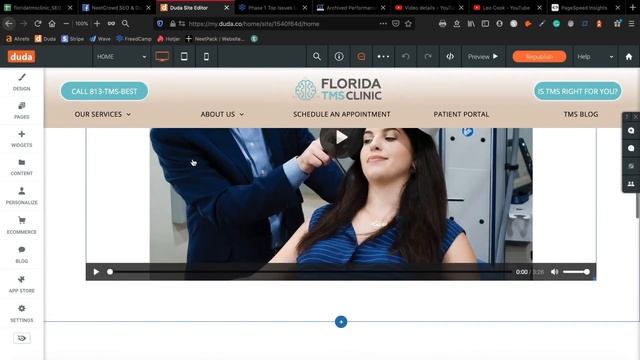Screen dimensions: 640x360
Task: Redo the last change
Action: (x=427, y=56)
